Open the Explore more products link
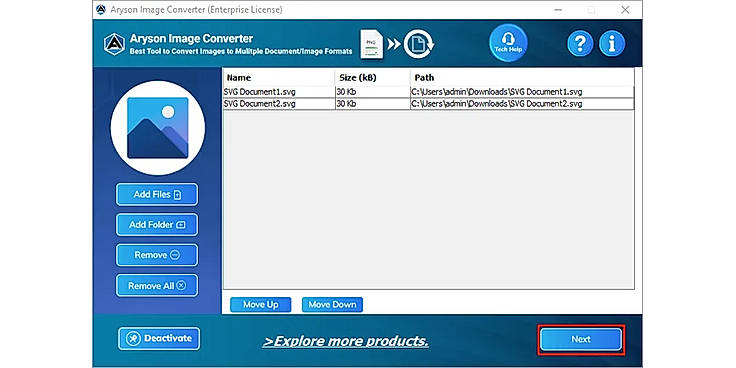Screen dimensions: 736x368 click(345, 341)
